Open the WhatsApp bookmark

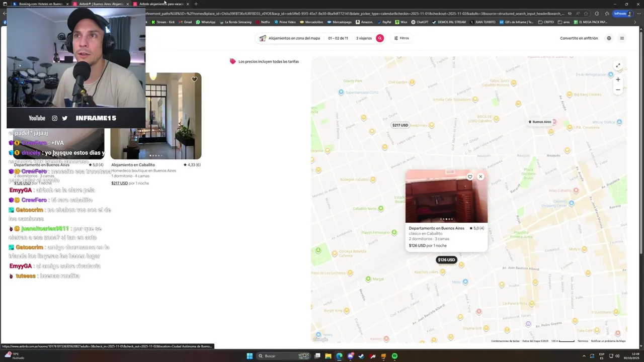206,22
